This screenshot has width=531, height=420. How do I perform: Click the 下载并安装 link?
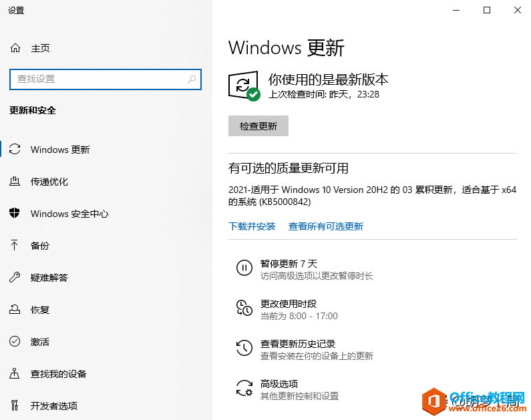[252, 226]
